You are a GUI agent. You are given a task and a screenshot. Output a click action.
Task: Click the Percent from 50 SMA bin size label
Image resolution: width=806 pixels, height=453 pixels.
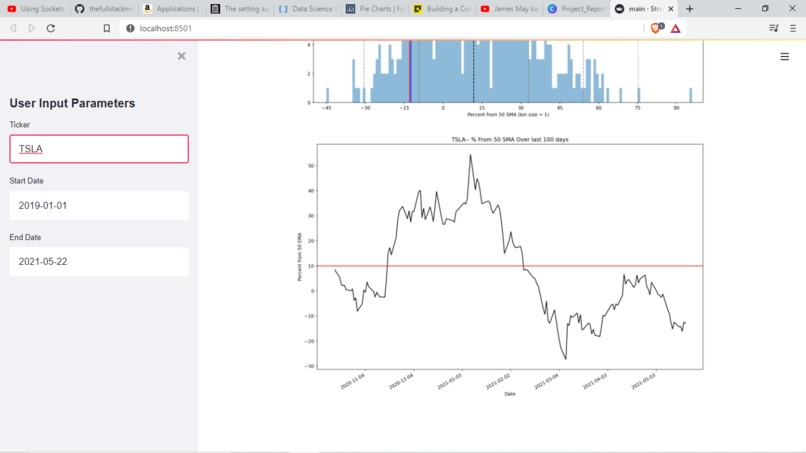(x=508, y=115)
